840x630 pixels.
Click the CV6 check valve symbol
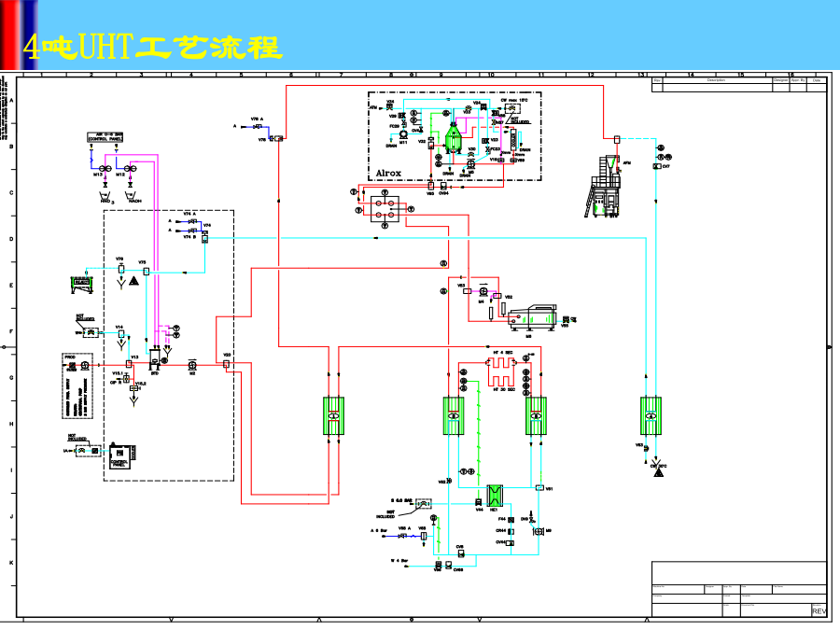click(461, 553)
